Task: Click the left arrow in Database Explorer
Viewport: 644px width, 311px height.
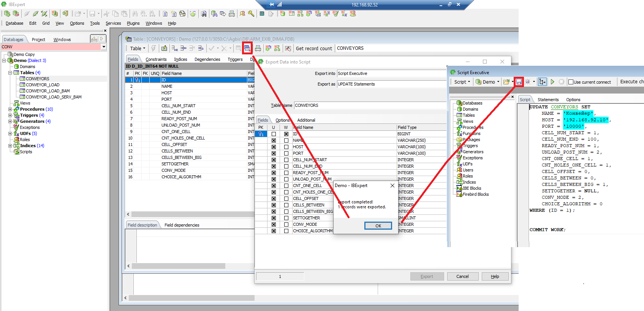Action: pos(94,39)
